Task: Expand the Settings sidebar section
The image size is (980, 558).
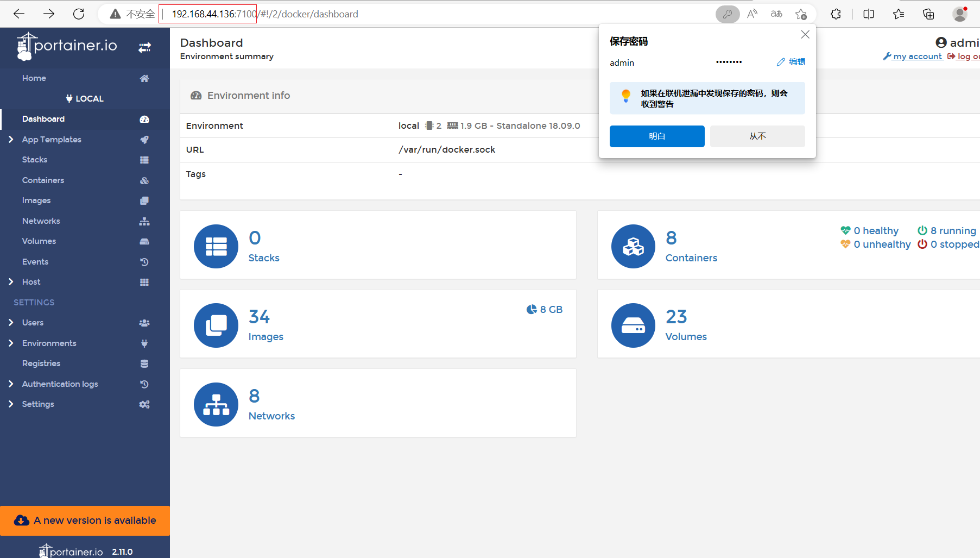Action: (x=11, y=404)
